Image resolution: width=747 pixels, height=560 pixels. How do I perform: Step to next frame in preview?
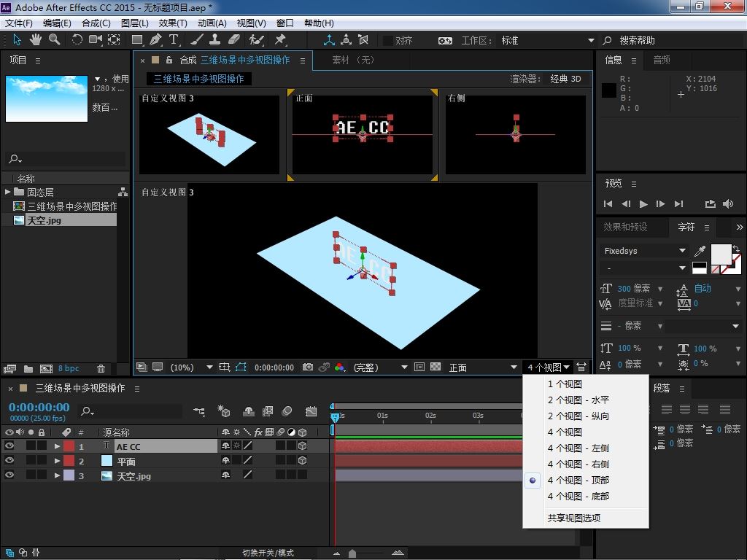(x=660, y=204)
